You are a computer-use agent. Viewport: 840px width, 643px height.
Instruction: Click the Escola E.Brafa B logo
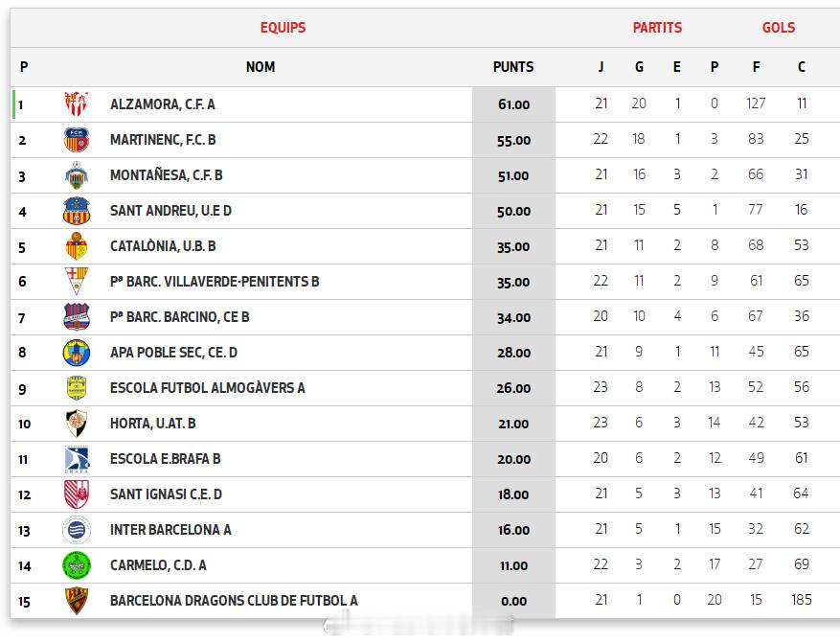(x=76, y=459)
